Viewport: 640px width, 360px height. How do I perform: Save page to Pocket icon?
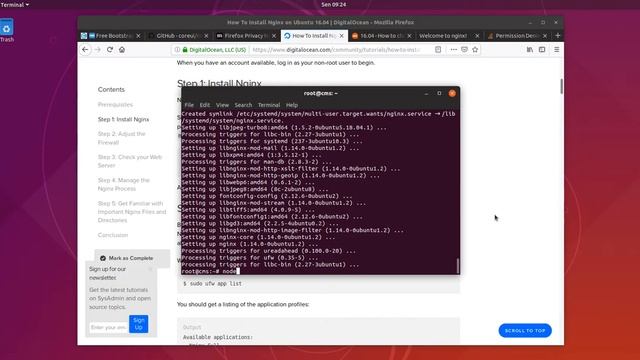coord(464,49)
